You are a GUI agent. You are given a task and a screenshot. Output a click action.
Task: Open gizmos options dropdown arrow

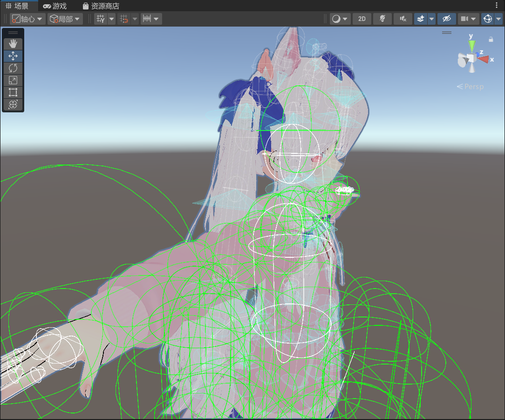[498, 19]
